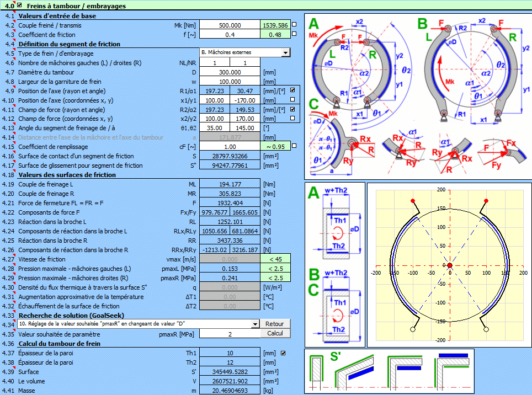532x395 pixels.
Task: Check the Champ de force coordonnées x, y checkbox
Action: 292,118
